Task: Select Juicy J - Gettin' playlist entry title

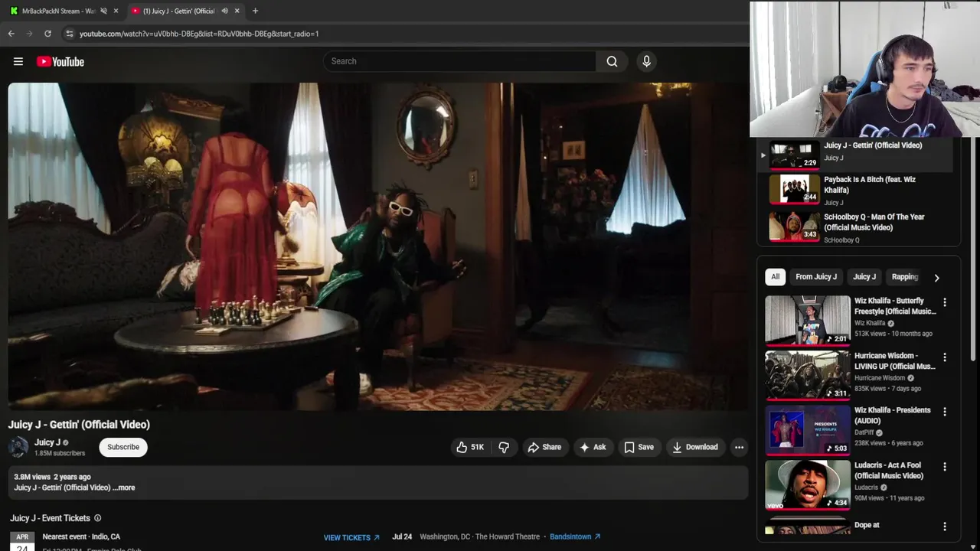Action: (873, 145)
